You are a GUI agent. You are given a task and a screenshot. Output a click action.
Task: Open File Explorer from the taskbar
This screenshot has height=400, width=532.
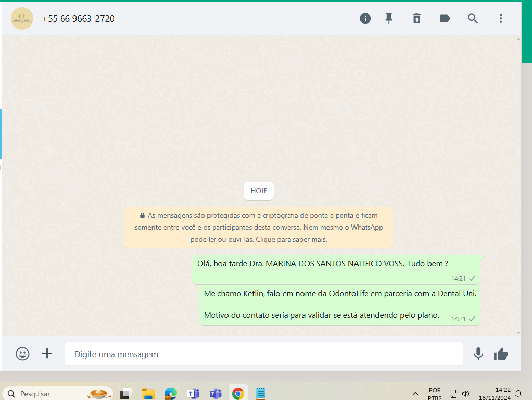148,393
